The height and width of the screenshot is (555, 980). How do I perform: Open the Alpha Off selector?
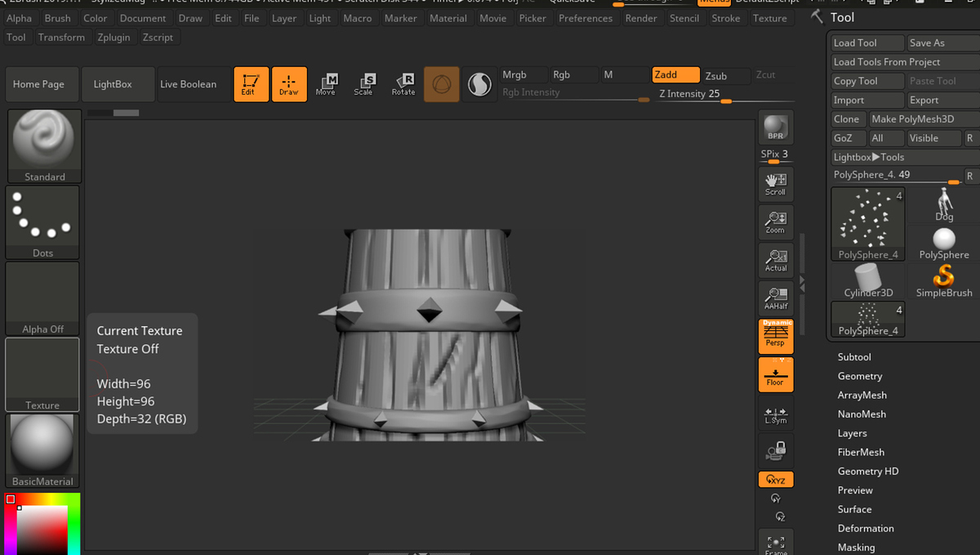(44, 298)
